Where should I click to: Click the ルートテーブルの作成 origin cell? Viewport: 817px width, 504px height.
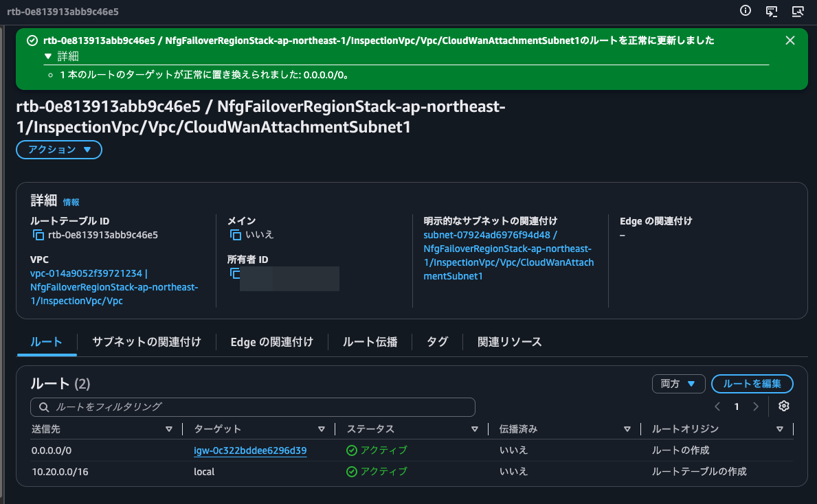point(700,472)
